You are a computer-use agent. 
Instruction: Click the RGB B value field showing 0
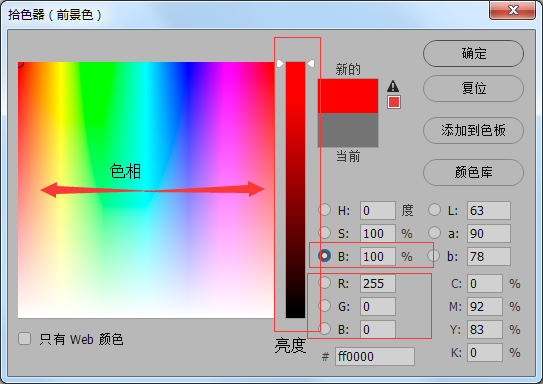click(377, 329)
